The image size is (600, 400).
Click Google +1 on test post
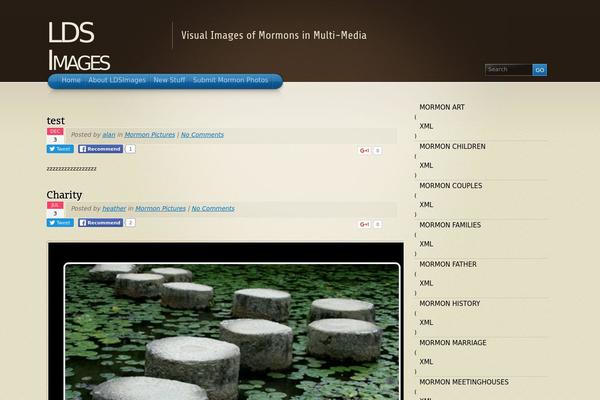364,150
